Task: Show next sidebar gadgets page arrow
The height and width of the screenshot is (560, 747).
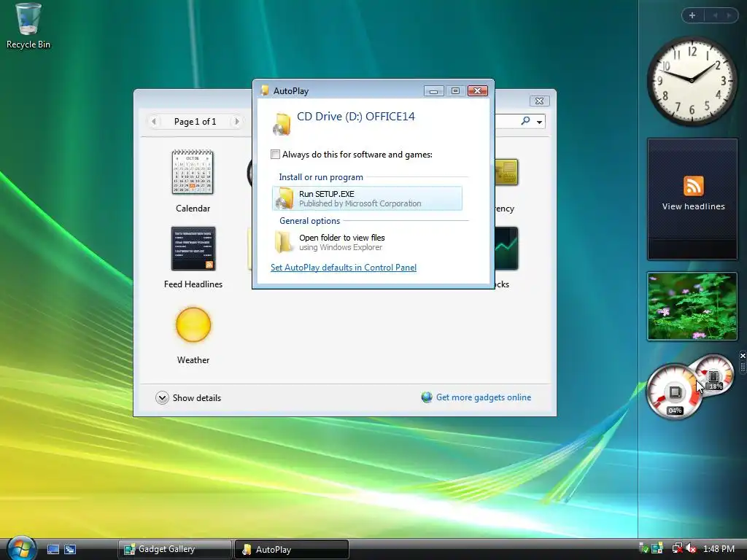Action: tap(729, 16)
